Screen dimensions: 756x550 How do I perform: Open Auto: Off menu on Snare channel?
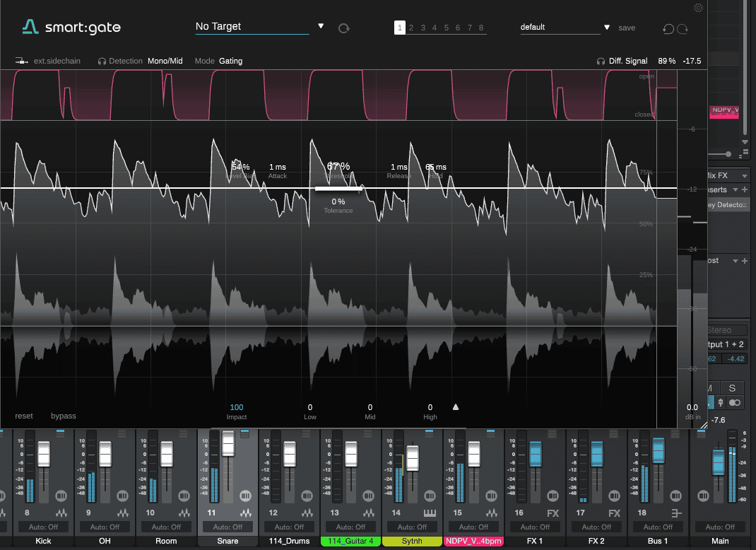click(x=228, y=527)
